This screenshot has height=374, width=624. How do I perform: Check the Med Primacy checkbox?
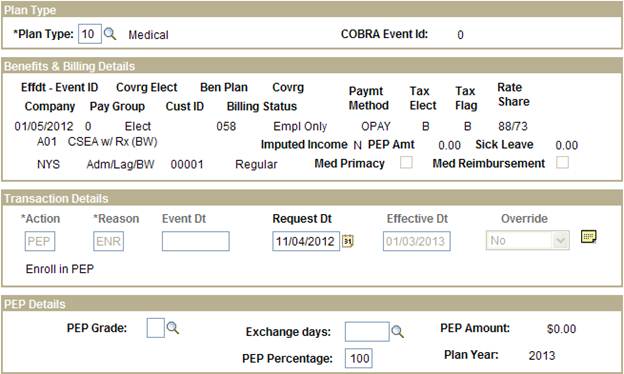tap(406, 162)
